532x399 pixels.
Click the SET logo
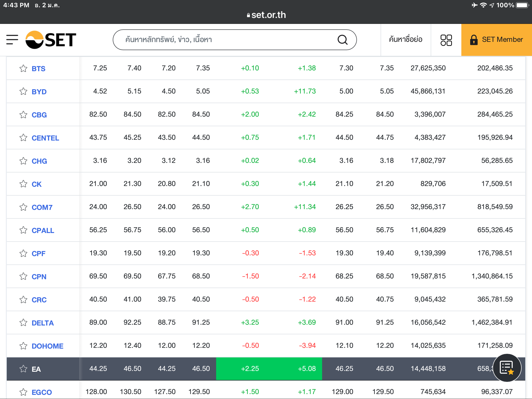click(x=51, y=39)
